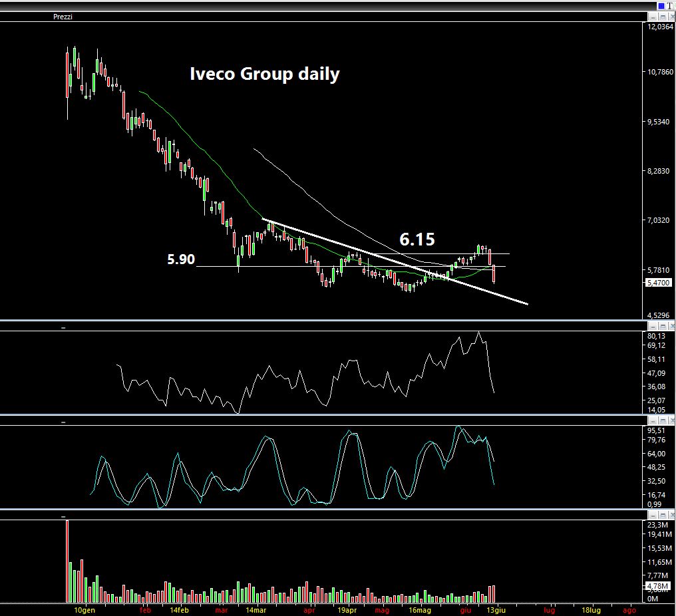Click the 64,00 oscillator axis value

[656, 454]
